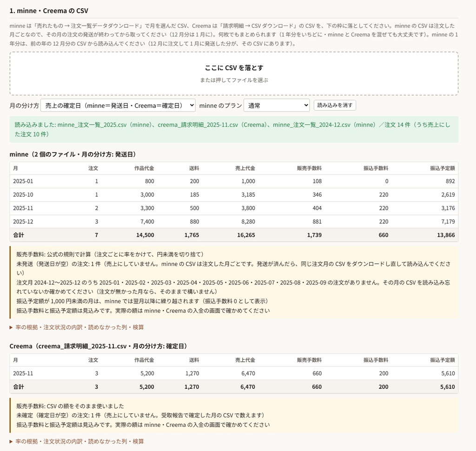Select the 2025-01 row in minne table
This screenshot has height=451, width=476.
[234, 181]
